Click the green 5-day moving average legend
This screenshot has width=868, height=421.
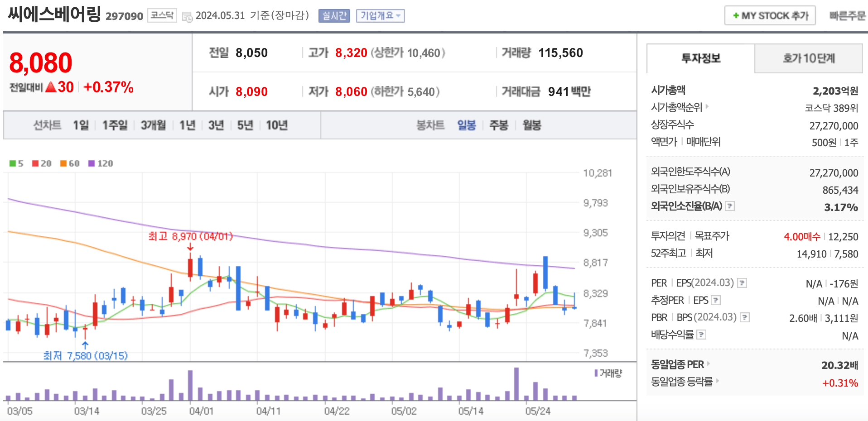16,163
